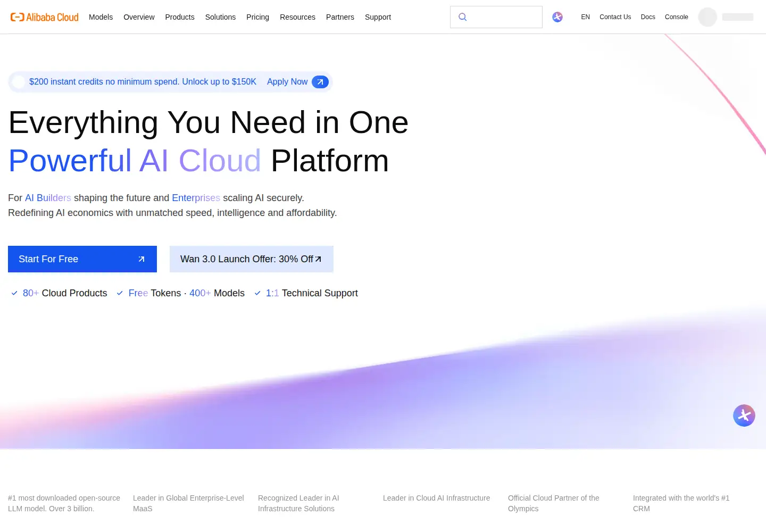Open the Partners menu
The height and width of the screenshot is (532, 766).
coord(340,17)
